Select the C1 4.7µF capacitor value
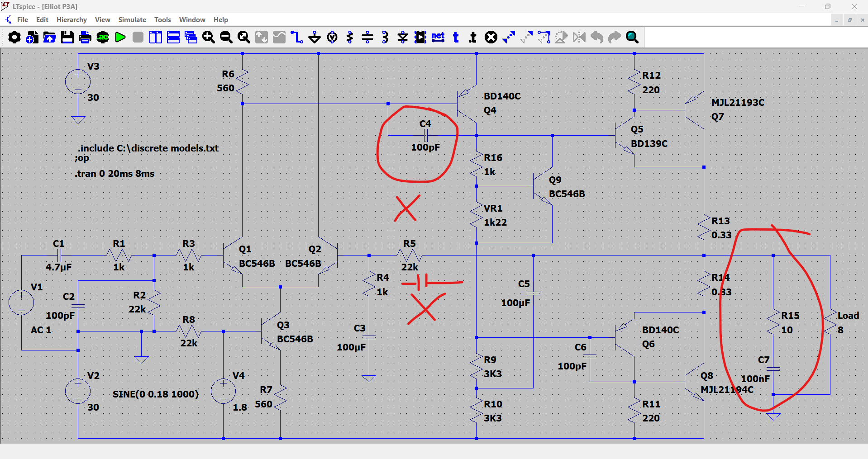 [59, 267]
